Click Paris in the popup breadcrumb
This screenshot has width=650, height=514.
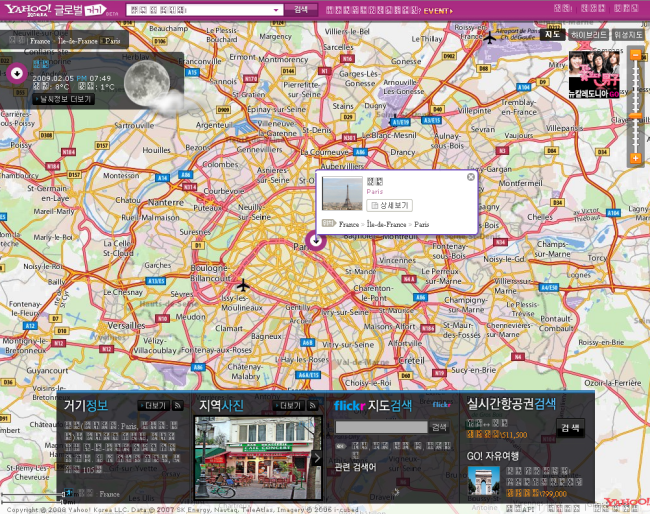[421, 224]
